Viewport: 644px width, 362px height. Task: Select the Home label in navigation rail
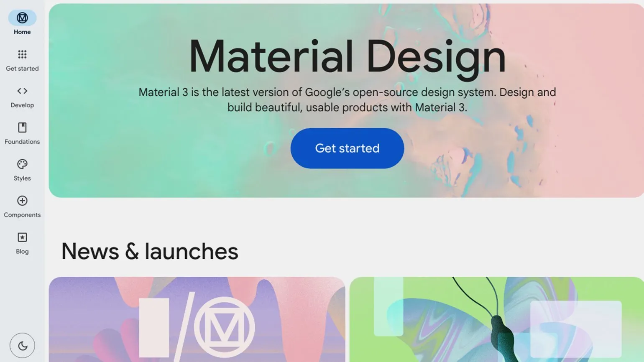tap(22, 32)
